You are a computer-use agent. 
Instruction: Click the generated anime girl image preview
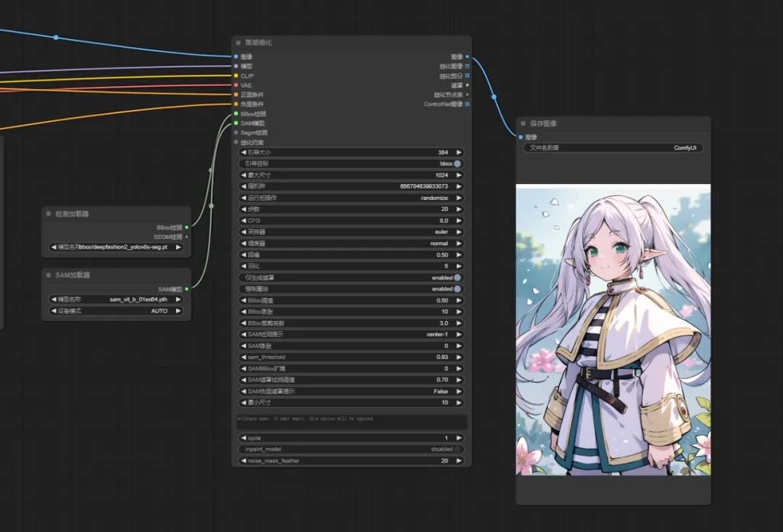613,330
